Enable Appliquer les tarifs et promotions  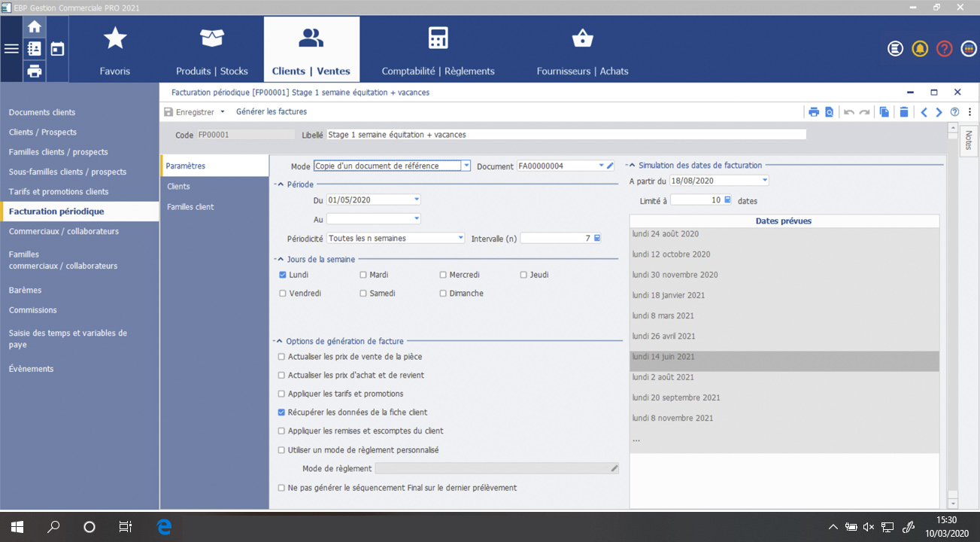click(x=281, y=394)
